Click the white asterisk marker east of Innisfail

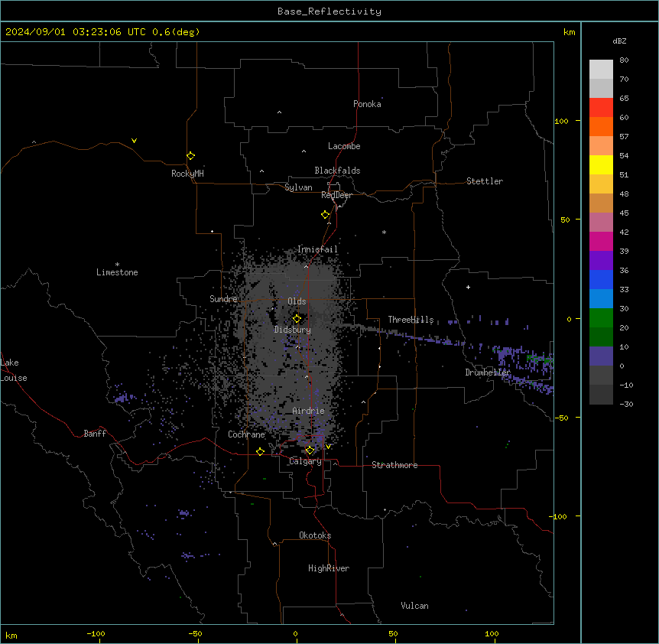384,232
